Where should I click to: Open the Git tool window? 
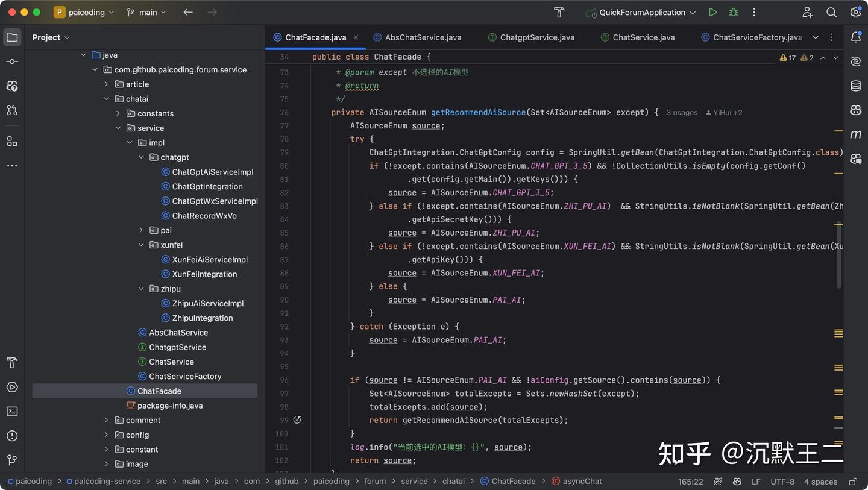[x=12, y=460]
